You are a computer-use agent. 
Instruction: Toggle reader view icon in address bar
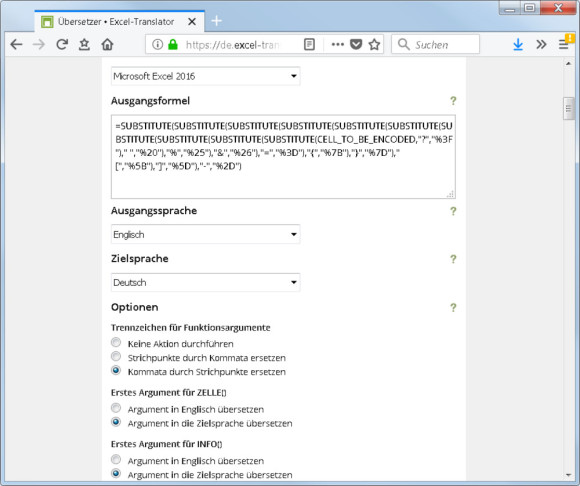click(x=309, y=45)
